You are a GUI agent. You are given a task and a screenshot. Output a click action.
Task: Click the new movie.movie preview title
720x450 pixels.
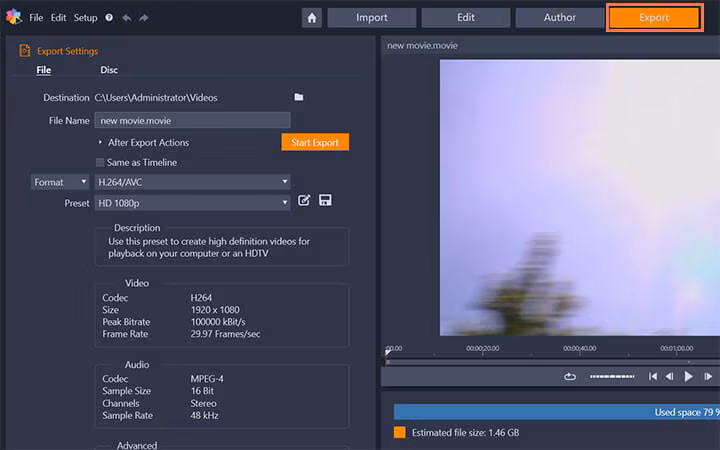[x=422, y=45]
